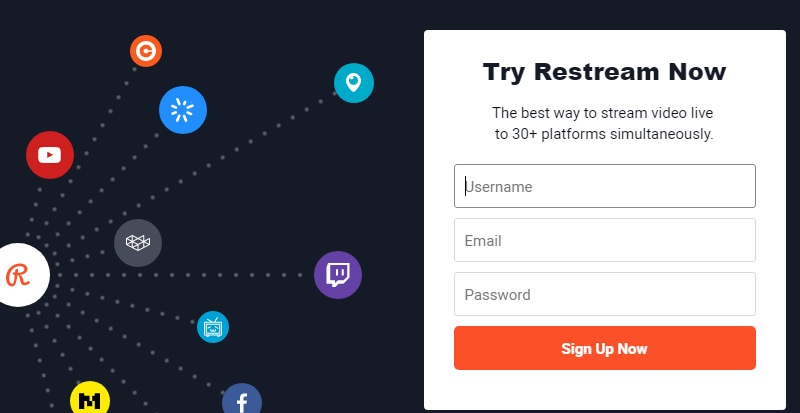Viewport: 800px width, 413px height.
Task: Click into the Email field
Action: coord(605,240)
